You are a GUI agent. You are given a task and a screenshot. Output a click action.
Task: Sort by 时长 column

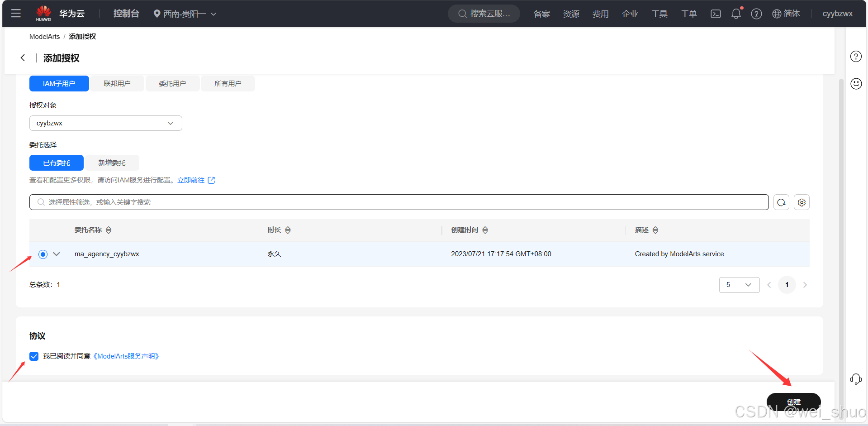pos(288,230)
